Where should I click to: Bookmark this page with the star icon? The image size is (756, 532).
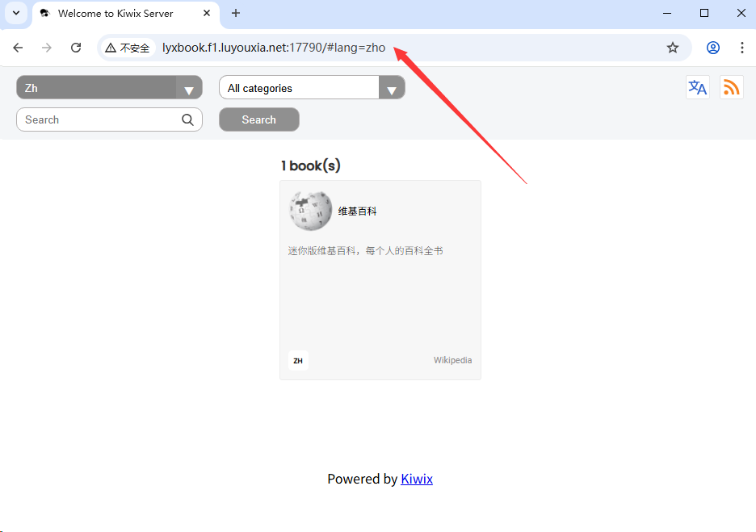pyautogui.click(x=673, y=48)
